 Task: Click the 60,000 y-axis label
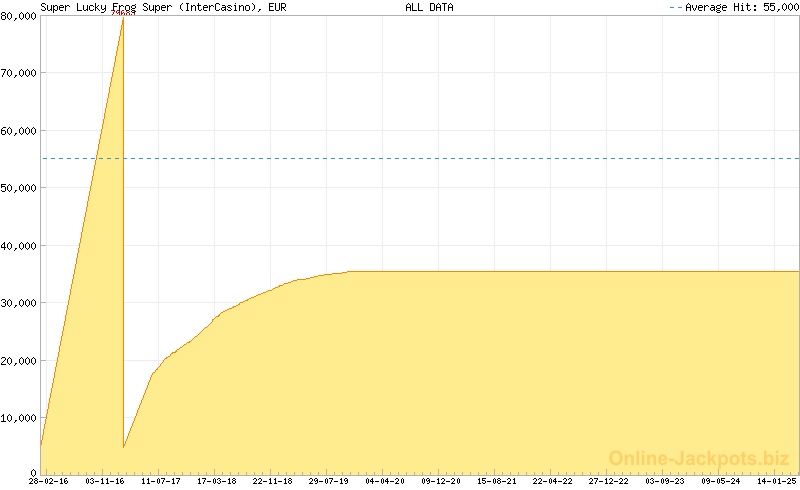19,131
